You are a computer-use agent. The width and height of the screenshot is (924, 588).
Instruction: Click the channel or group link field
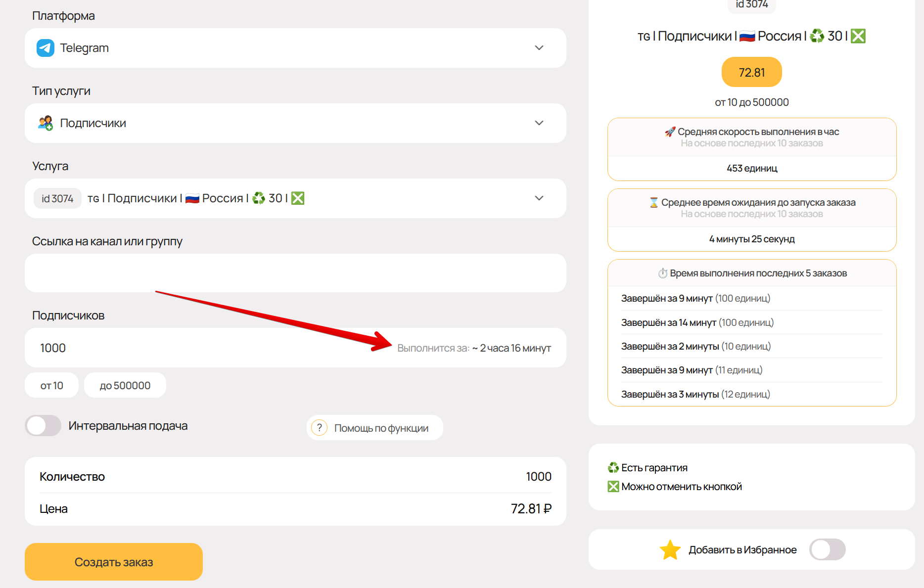(x=295, y=273)
